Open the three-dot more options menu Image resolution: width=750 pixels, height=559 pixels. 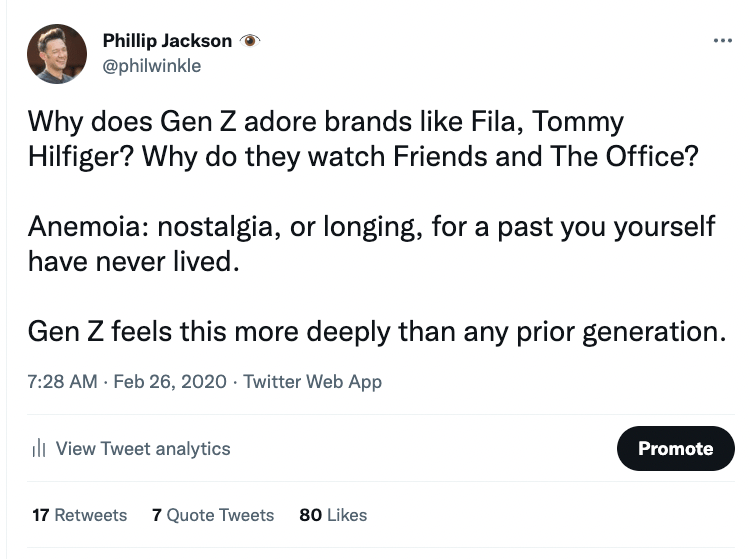pos(722,41)
